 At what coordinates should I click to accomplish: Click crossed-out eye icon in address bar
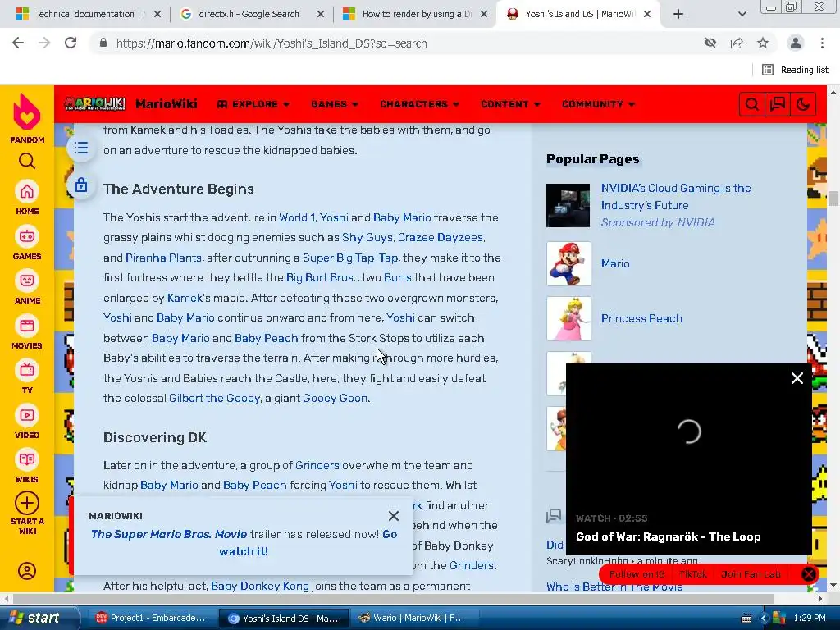click(x=710, y=43)
